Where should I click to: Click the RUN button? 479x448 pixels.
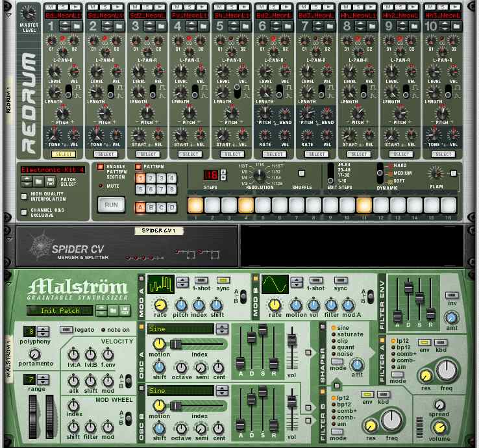pos(111,205)
